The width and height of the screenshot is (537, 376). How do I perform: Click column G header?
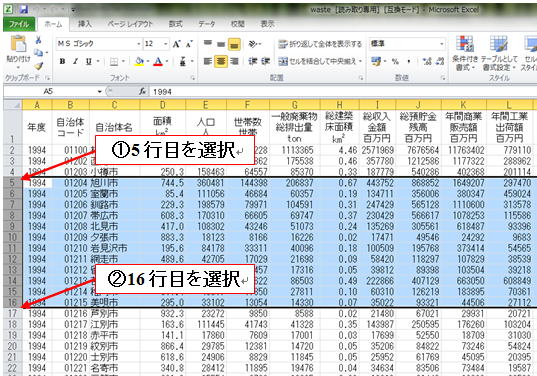(x=295, y=105)
